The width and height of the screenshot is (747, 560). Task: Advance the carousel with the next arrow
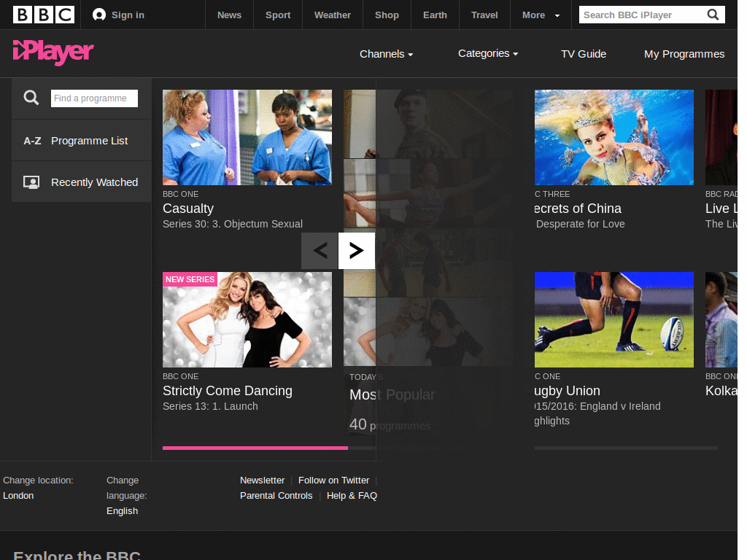point(356,250)
